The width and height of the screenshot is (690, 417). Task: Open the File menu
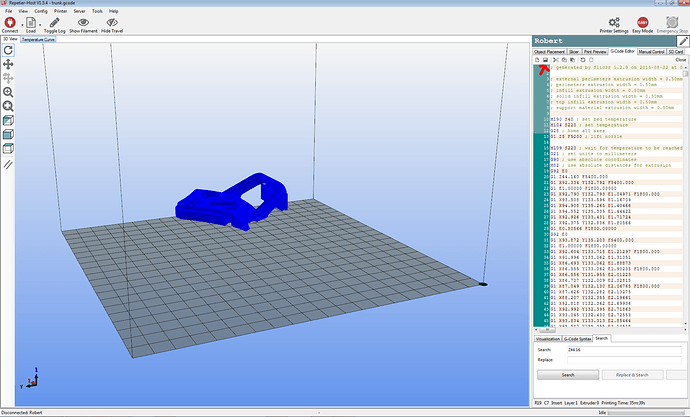[8, 11]
